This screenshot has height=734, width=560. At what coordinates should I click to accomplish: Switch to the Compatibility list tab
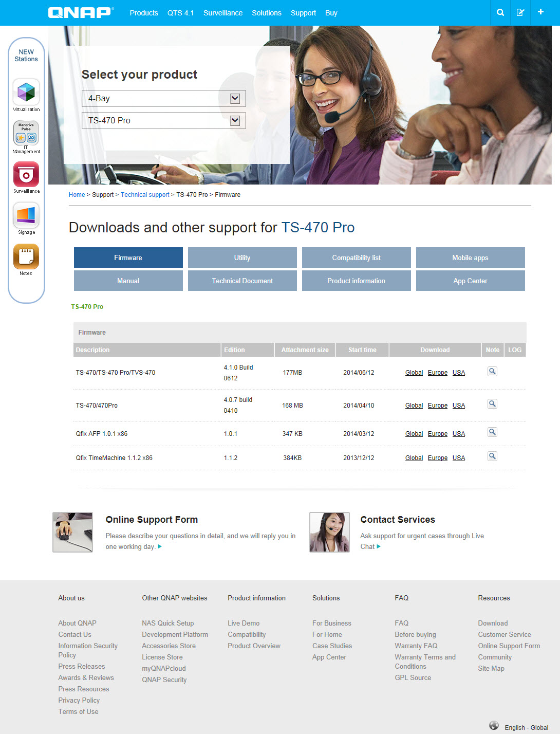click(357, 258)
